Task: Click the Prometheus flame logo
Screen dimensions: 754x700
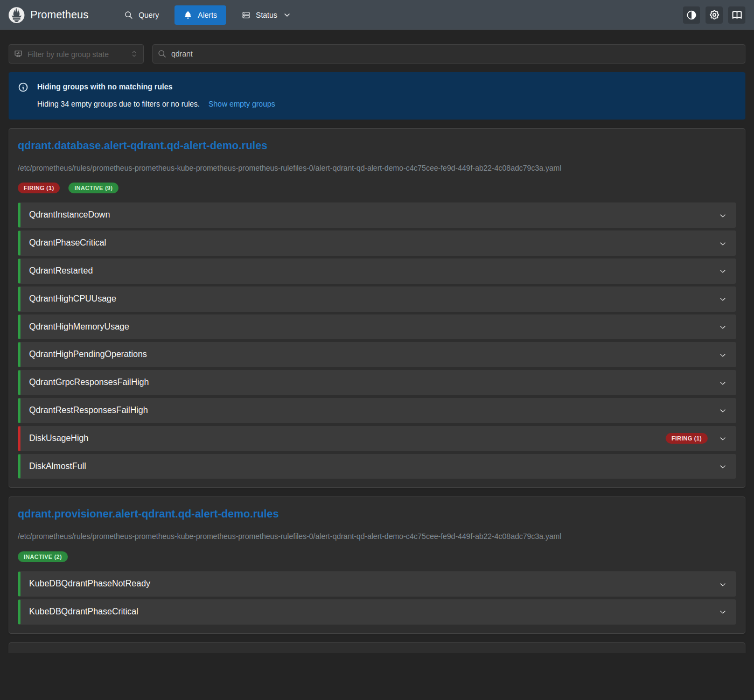Action: [17, 15]
